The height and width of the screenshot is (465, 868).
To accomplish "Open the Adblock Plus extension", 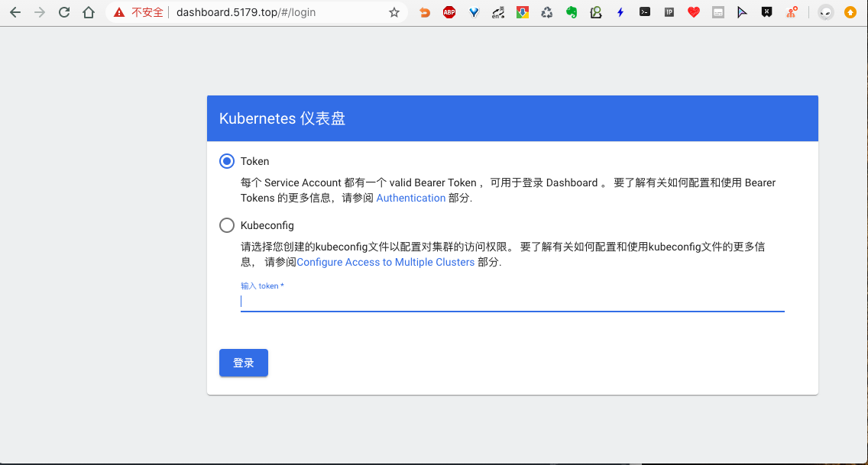I will pos(449,12).
